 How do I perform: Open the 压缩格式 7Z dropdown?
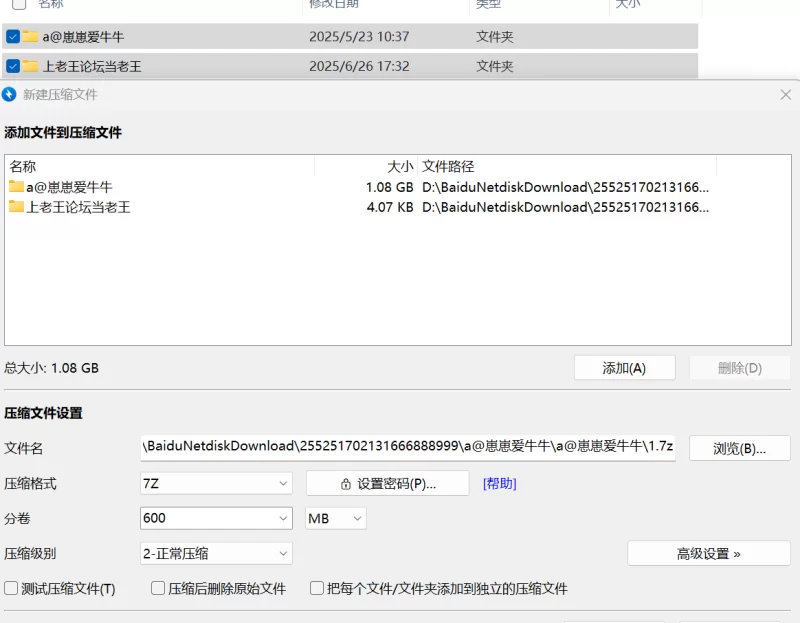[x=216, y=484]
